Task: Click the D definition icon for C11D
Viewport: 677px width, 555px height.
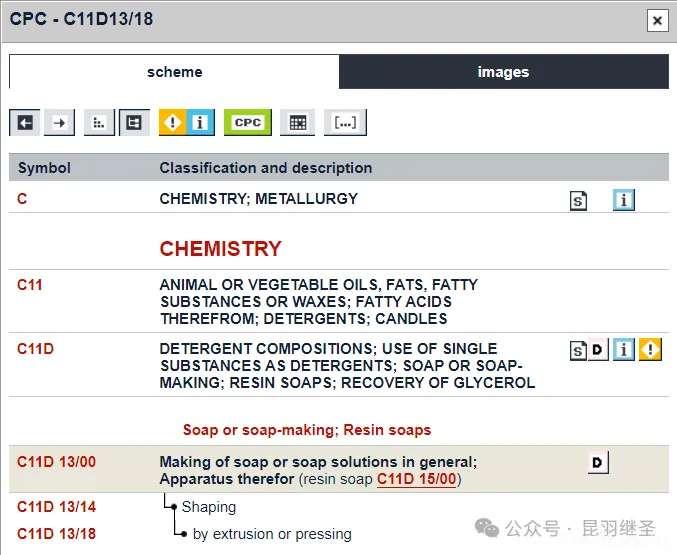Action: pyautogui.click(x=598, y=350)
